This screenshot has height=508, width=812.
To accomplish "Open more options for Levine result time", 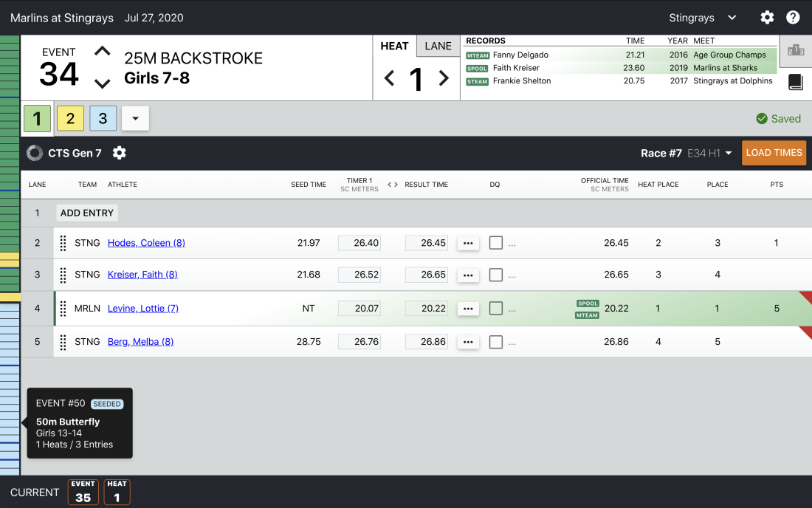I will point(468,309).
